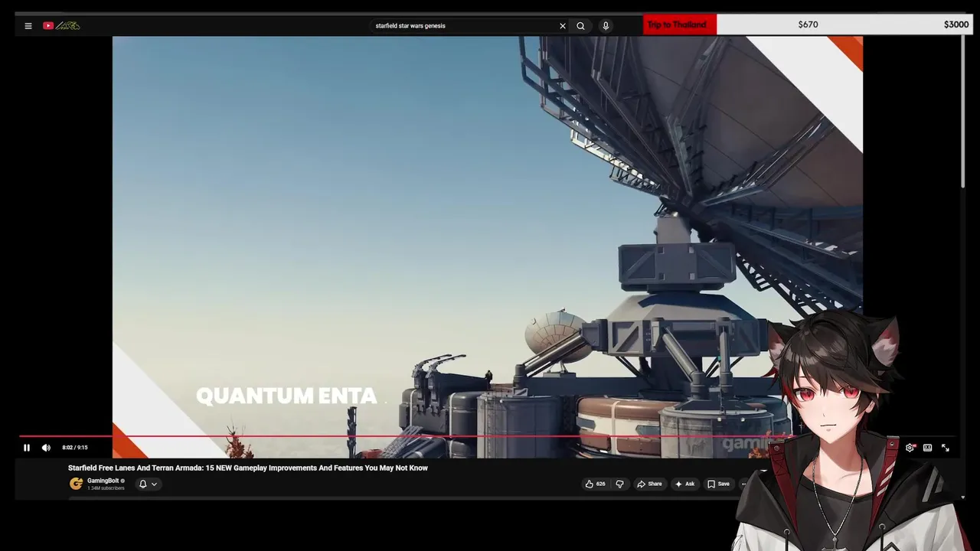Click the Ask button
The height and width of the screenshot is (551, 980).
[x=685, y=484]
